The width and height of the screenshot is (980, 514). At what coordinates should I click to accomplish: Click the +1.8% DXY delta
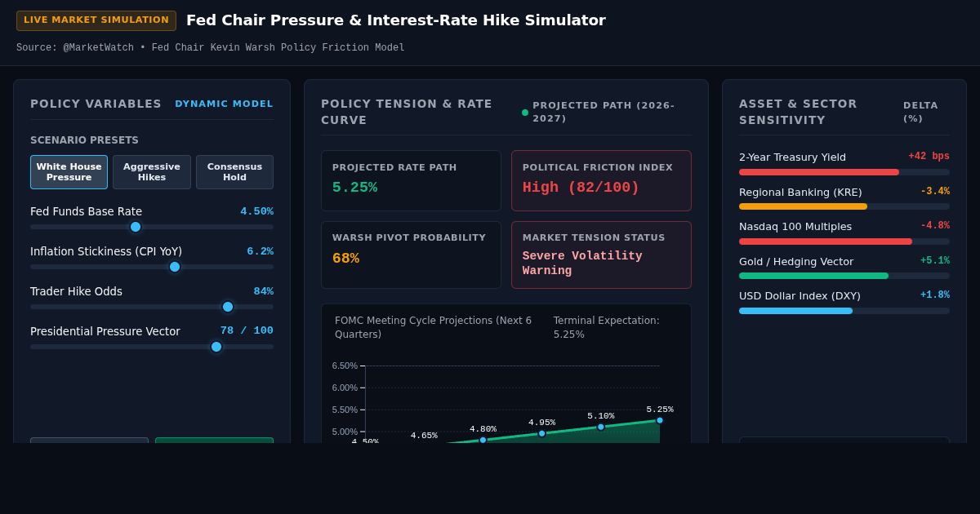(x=935, y=295)
